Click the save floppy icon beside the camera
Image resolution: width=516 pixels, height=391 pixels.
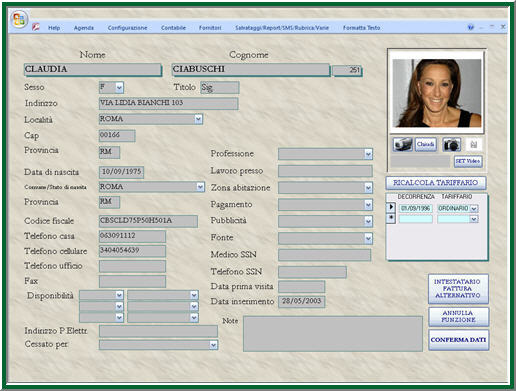473,144
